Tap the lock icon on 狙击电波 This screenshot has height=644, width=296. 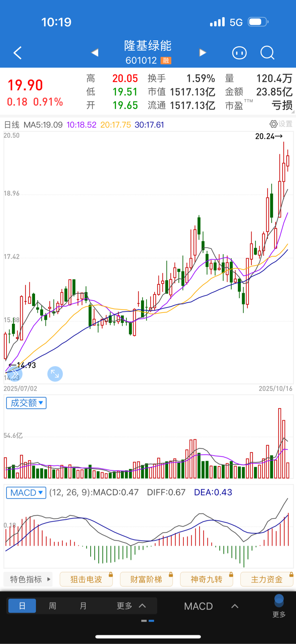(x=111, y=575)
